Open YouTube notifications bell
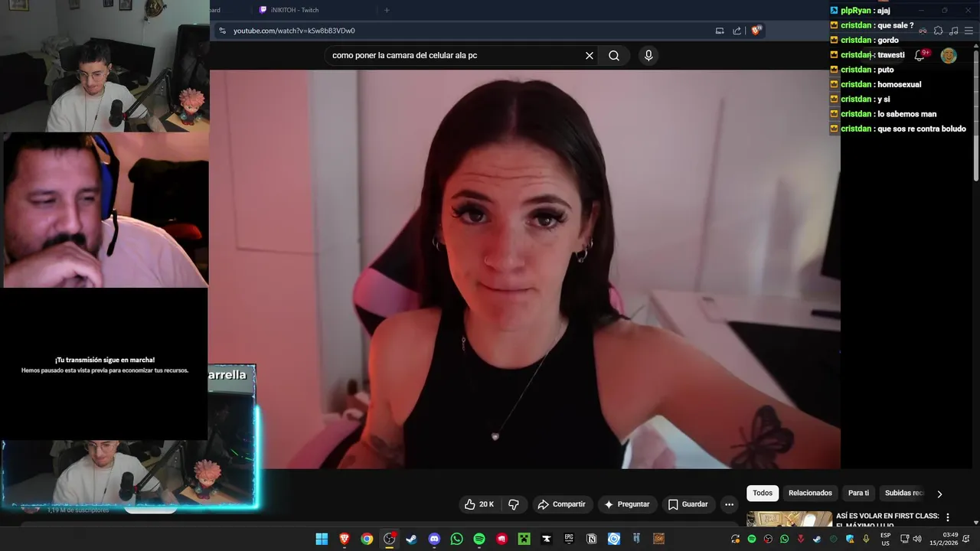Viewport: 980px width, 551px height. [921, 55]
